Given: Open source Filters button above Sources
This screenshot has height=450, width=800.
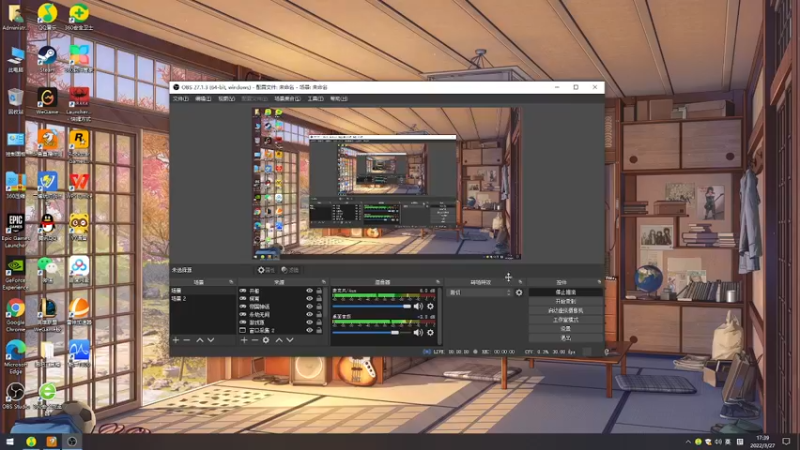Looking at the screenshot, I should tap(290, 270).
